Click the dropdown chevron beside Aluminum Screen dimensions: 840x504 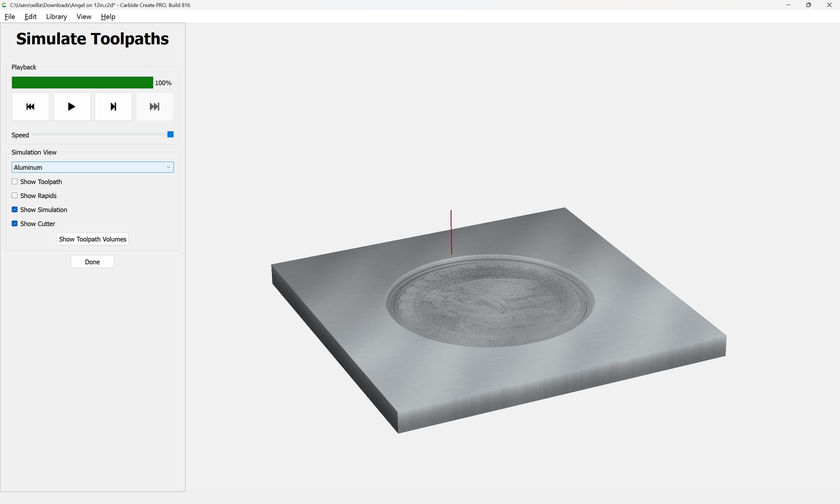point(168,167)
